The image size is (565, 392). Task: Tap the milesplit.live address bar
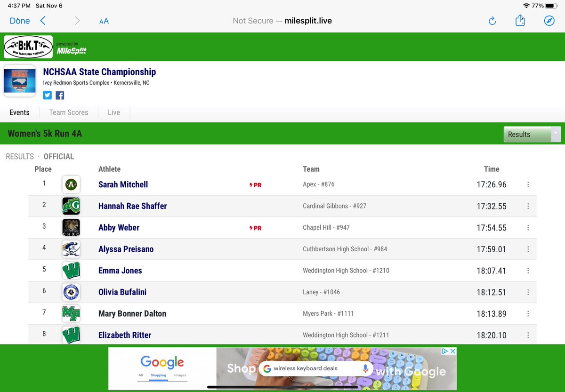point(282,21)
